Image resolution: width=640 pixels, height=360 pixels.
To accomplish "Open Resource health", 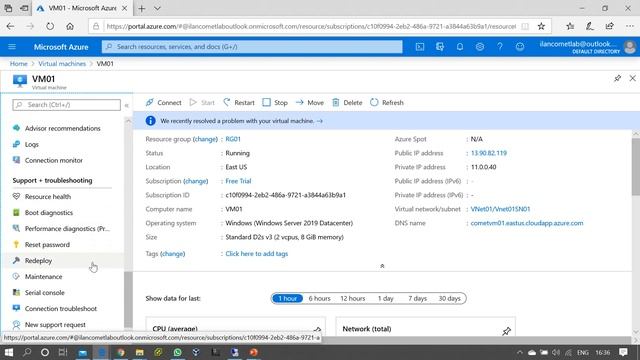I will pos(48,196).
